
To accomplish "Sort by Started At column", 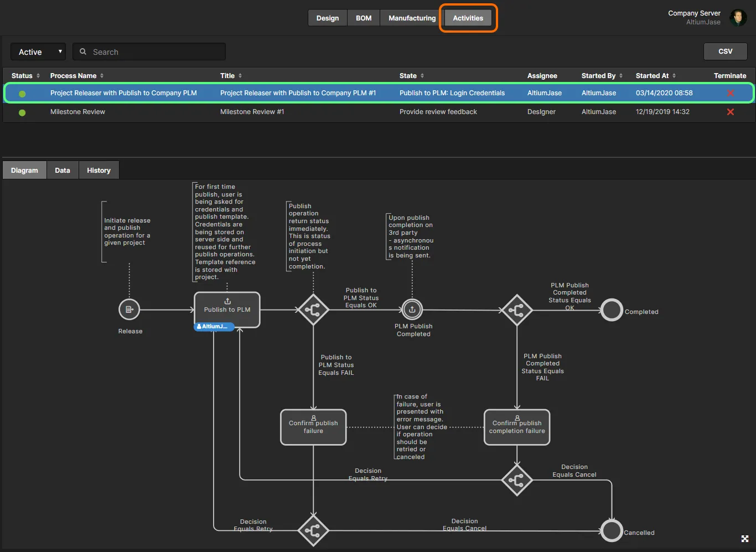I will 655,76.
